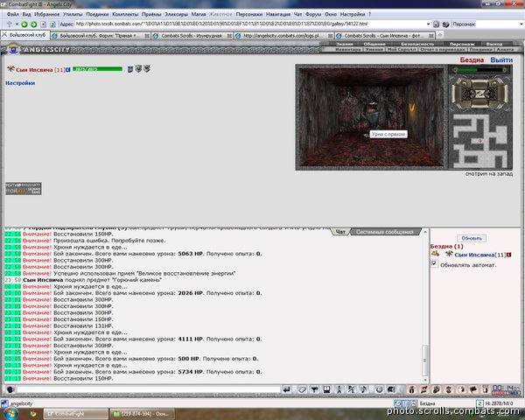
Task: Open the Файл menu
Action: (13, 14)
